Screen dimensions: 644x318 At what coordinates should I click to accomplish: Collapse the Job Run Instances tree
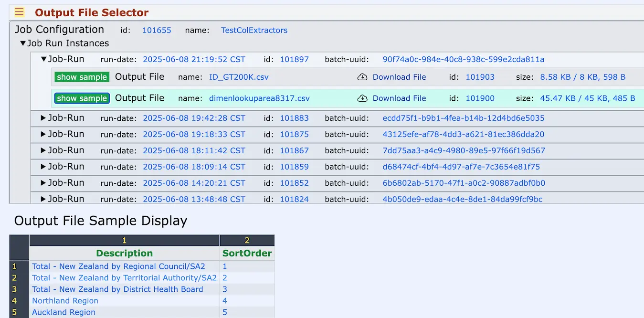23,43
